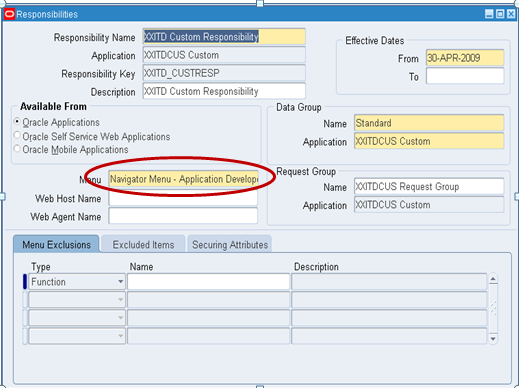Close the Responsibilities window
Screen dimensions: 519x388
tap(511, 14)
